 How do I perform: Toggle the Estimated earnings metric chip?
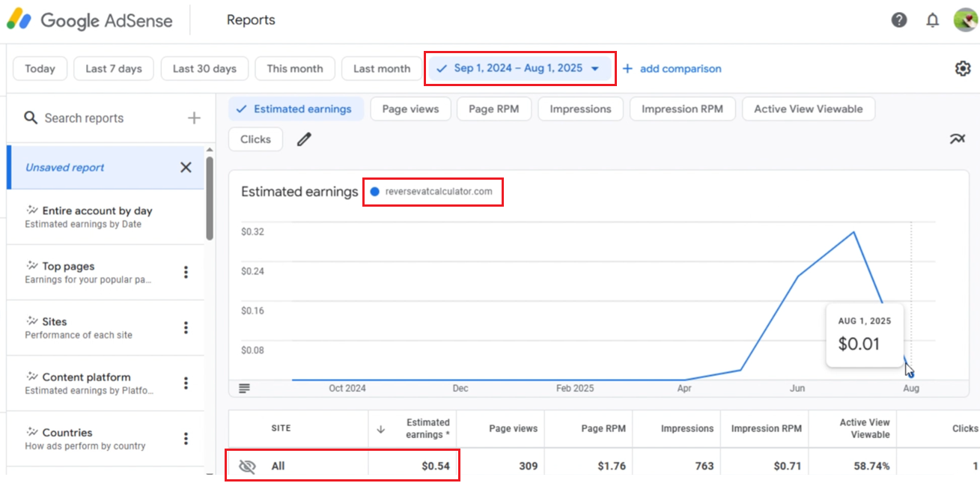click(x=296, y=109)
